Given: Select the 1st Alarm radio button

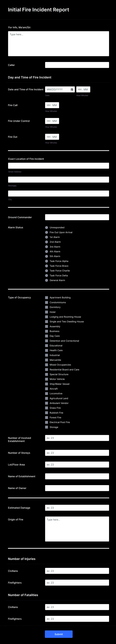Looking at the screenshot, I should 46,237.
